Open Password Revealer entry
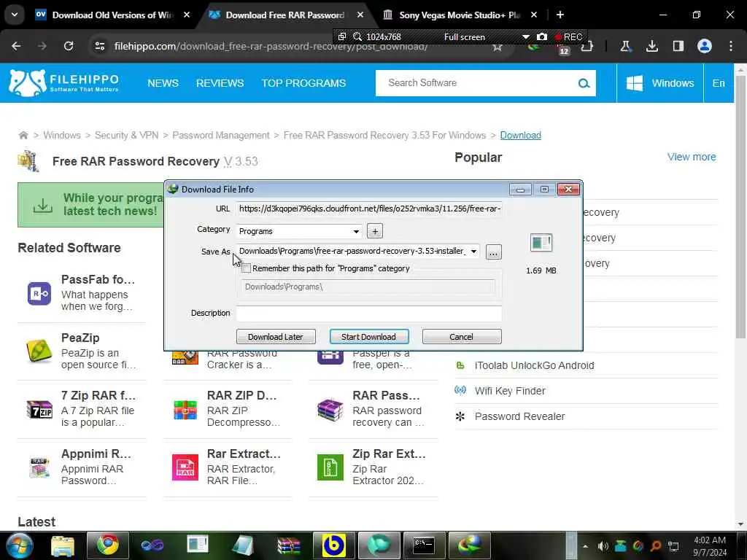747x560 pixels. coord(519,416)
